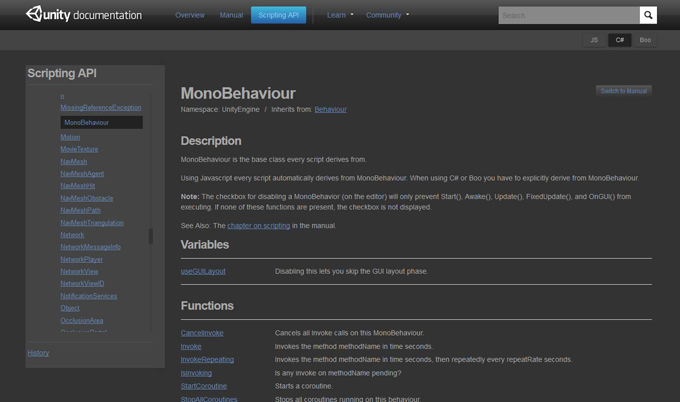Viewport: 680px width, 402px height.
Task: Open the useGUILayout variable page
Action: pyautogui.click(x=203, y=271)
